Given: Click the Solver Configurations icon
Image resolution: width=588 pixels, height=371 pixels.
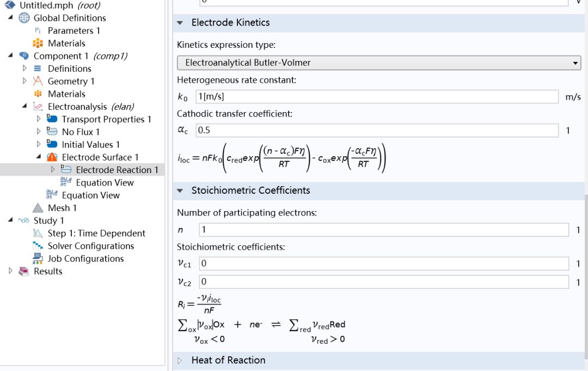Looking at the screenshot, I should 38,246.
